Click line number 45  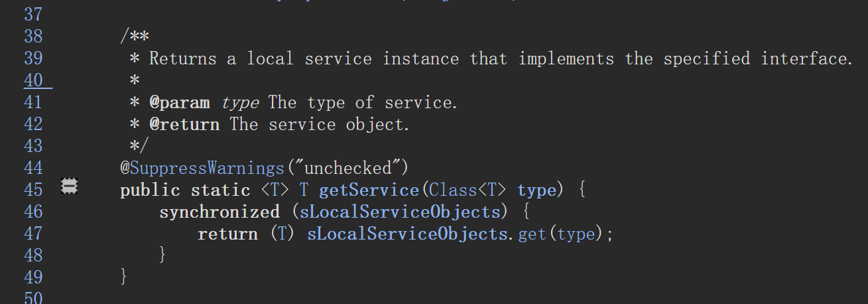coord(33,190)
